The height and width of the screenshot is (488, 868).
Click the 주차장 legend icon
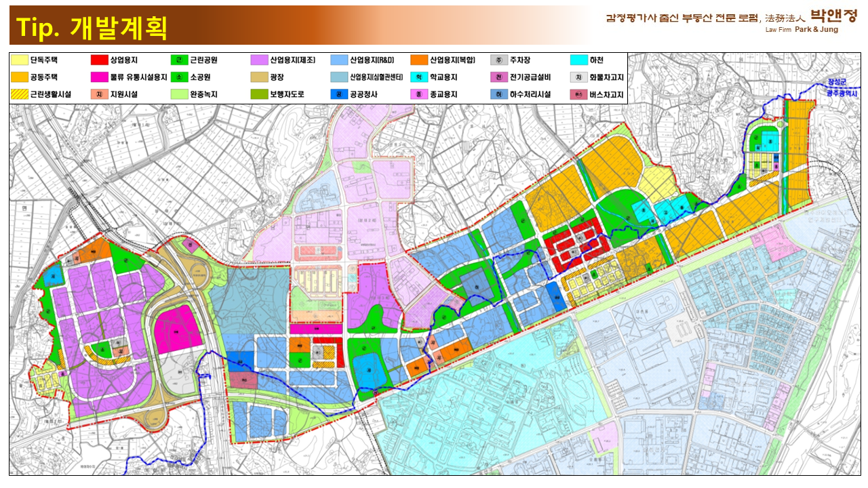coord(499,60)
